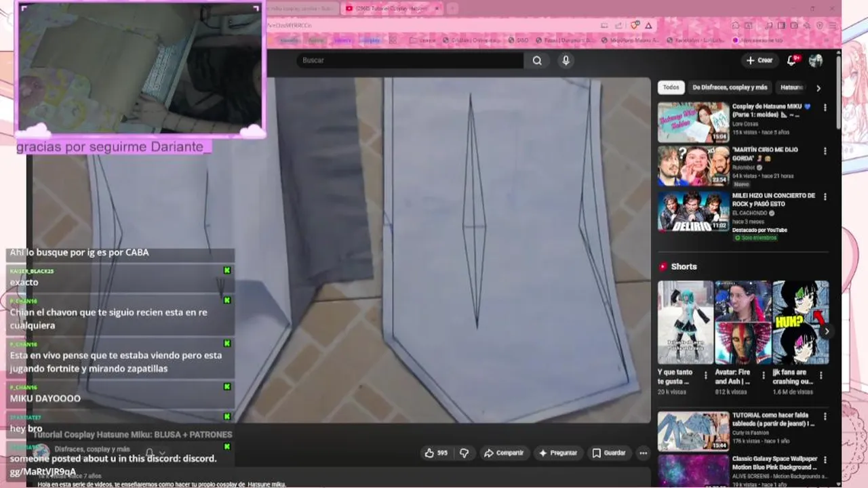Open the Avatar: Fire and Ash short
Screen dimensions: 868x488
point(743,322)
